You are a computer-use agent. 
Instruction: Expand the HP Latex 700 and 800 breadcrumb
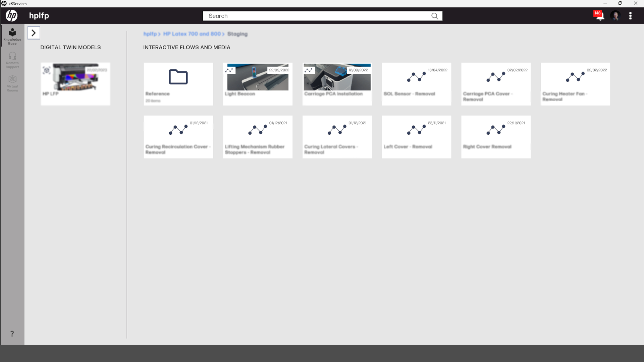(x=193, y=34)
